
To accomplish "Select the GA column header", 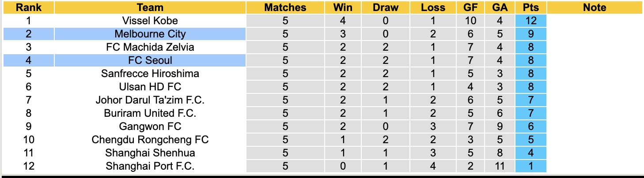I will tap(499, 7).
